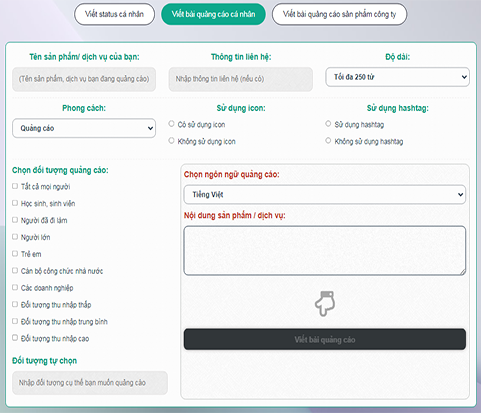Focus the product name input field
The width and height of the screenshot is (481, 413).
tap(84, 79)
